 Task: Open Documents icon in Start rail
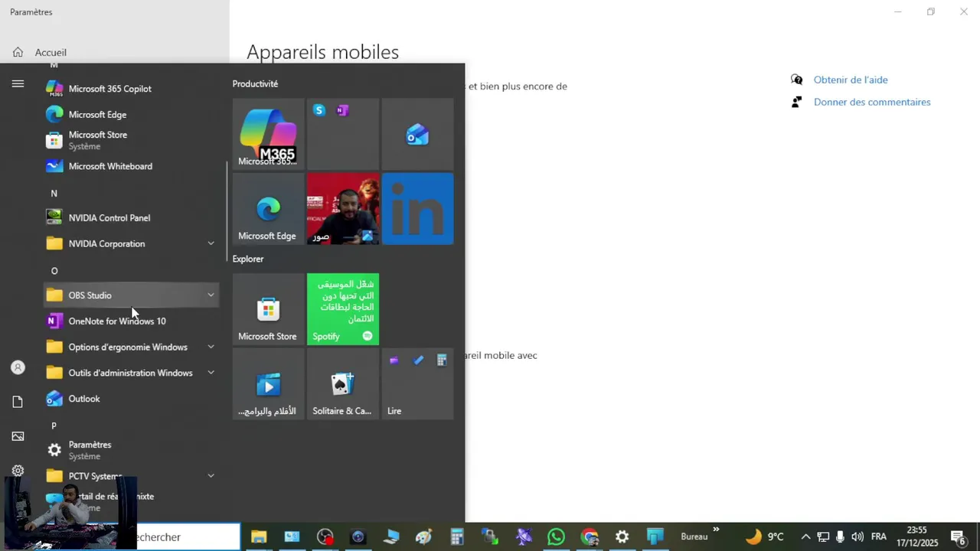(x=18, y=402)
